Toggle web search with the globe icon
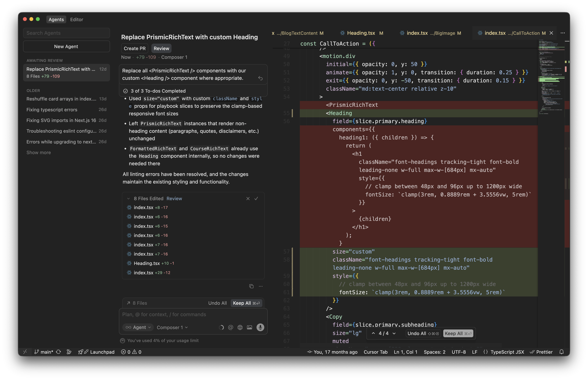The image size is (588, 380). [x=240, y=327]
